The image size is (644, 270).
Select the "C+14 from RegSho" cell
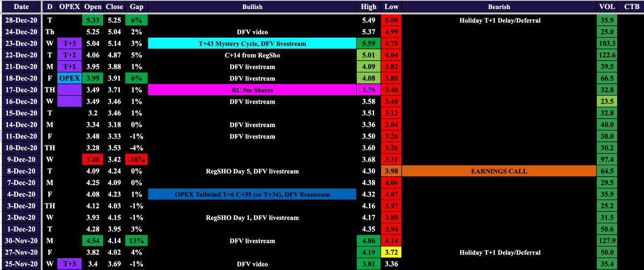click(x=252, y=55)
